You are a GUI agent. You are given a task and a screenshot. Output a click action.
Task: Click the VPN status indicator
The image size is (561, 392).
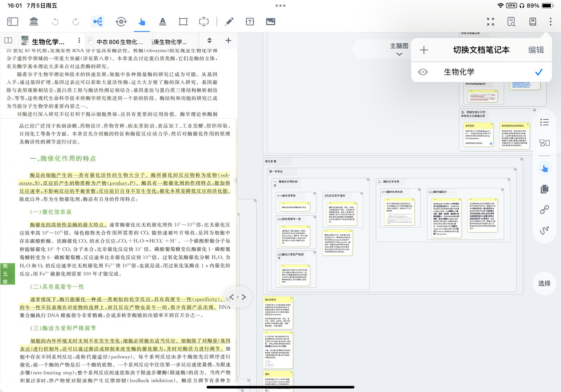point(511,5)
